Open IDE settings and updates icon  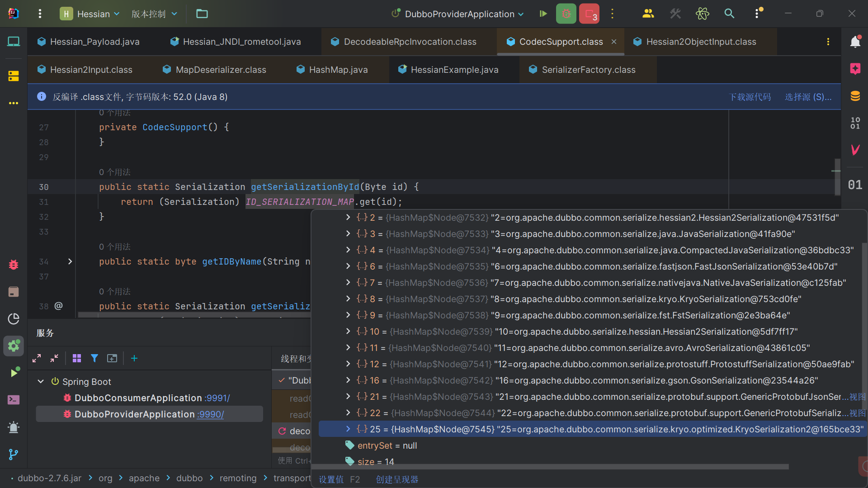(x=757, y=14)
